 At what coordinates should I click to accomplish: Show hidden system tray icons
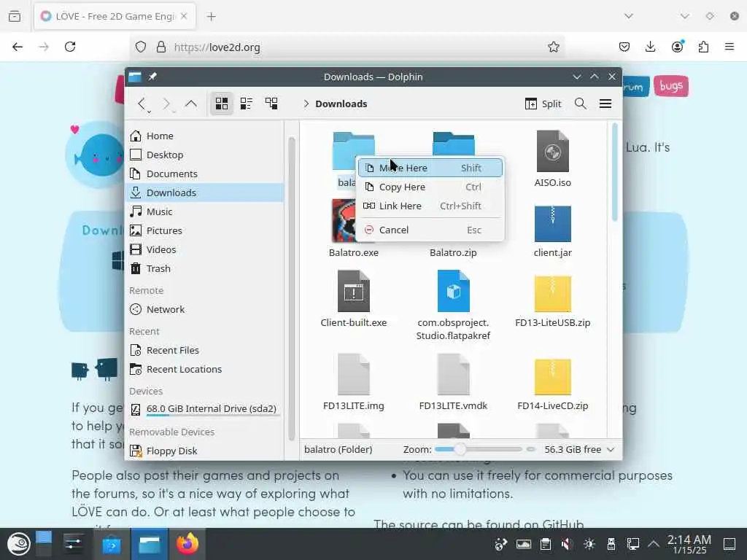coord(654,544)
